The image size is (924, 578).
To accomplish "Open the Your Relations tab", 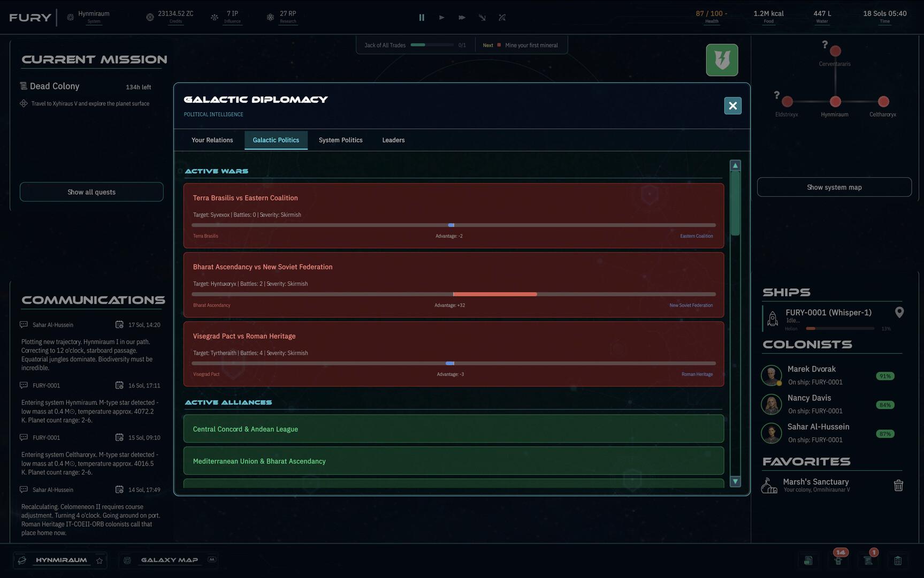I will click(212, 140).
